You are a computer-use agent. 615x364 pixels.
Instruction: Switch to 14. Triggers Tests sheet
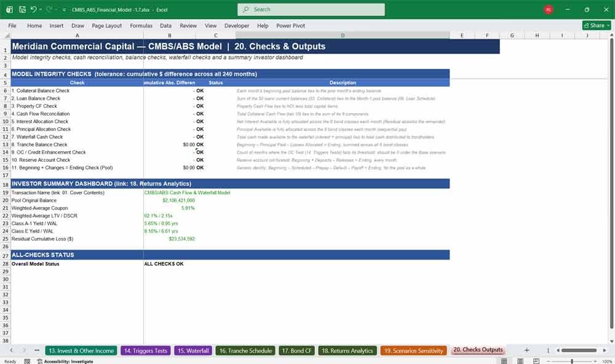[x=146, y=350]
